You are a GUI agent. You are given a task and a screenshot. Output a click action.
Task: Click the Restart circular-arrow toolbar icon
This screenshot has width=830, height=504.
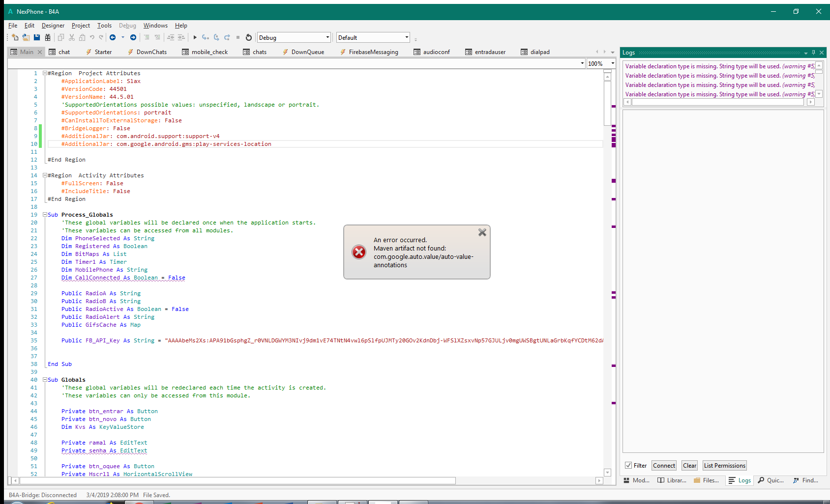(249, 37)
